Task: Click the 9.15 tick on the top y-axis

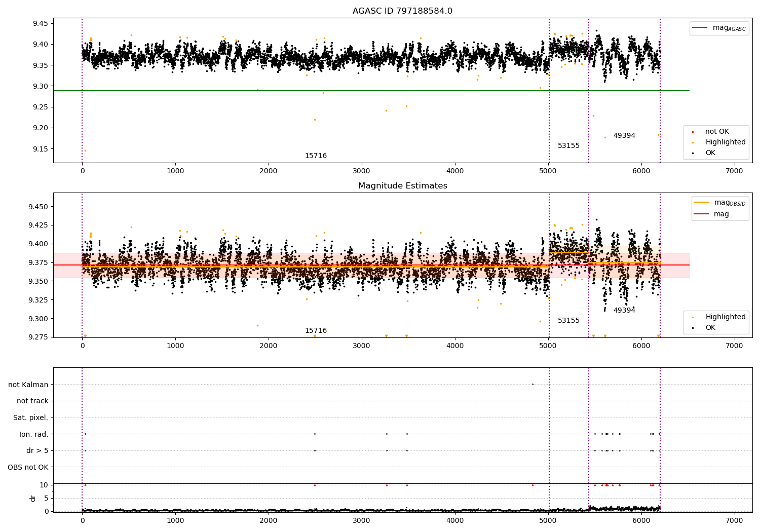Action: pyautogui.click(x=41, y=149)
